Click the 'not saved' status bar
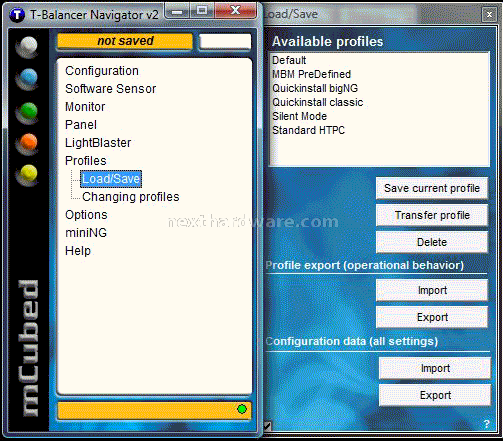 (125, 41)
